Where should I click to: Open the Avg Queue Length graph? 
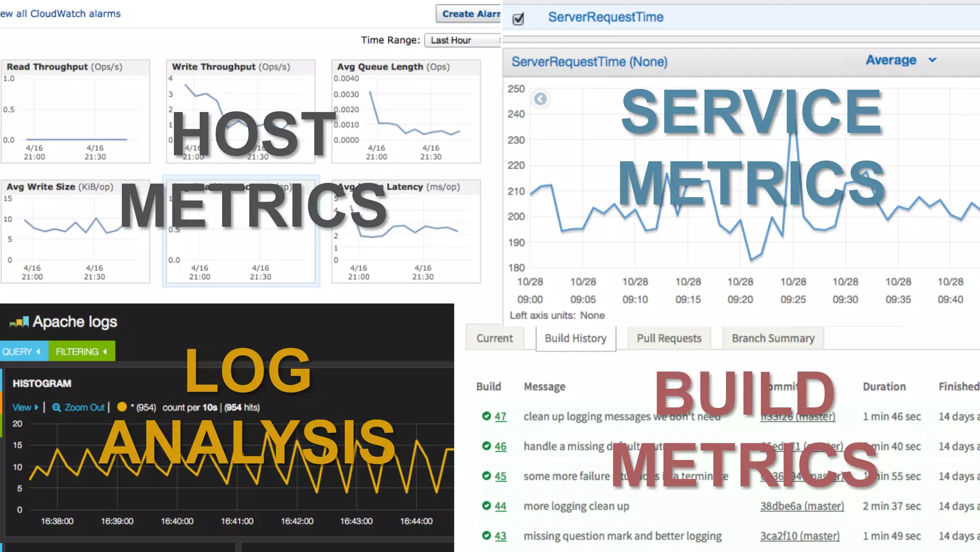[x=406, y=111]
